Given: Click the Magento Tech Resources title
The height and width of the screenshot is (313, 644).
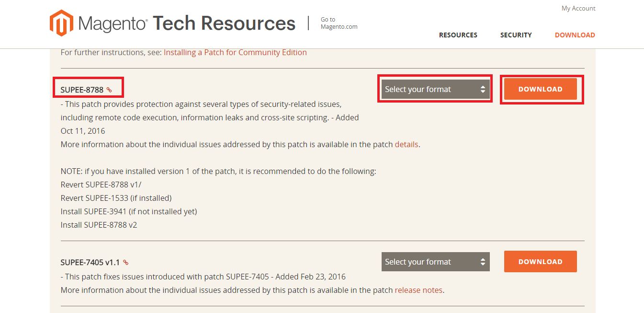Looking at the screenshot, I should (x=187, y=23).
